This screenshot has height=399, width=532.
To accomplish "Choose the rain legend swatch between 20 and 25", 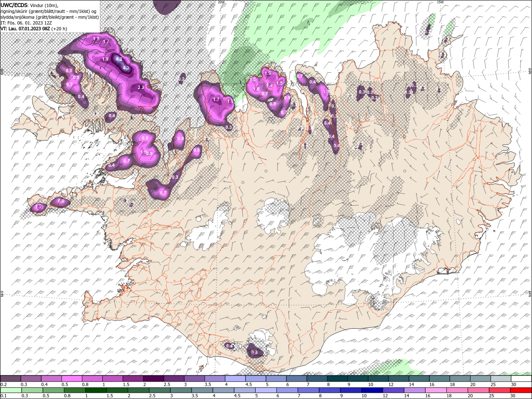I will point(479,390).
